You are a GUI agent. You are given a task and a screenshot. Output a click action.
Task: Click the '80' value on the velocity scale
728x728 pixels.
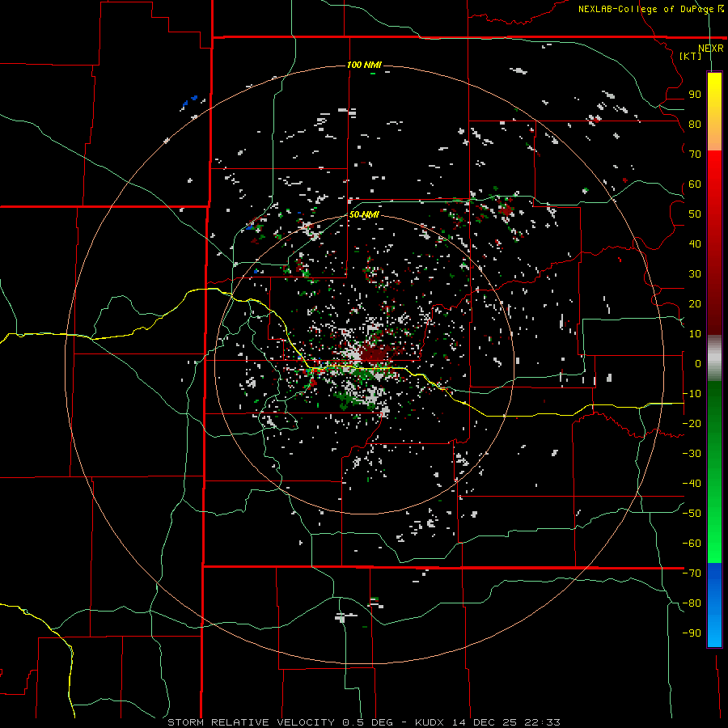point(695,124)
